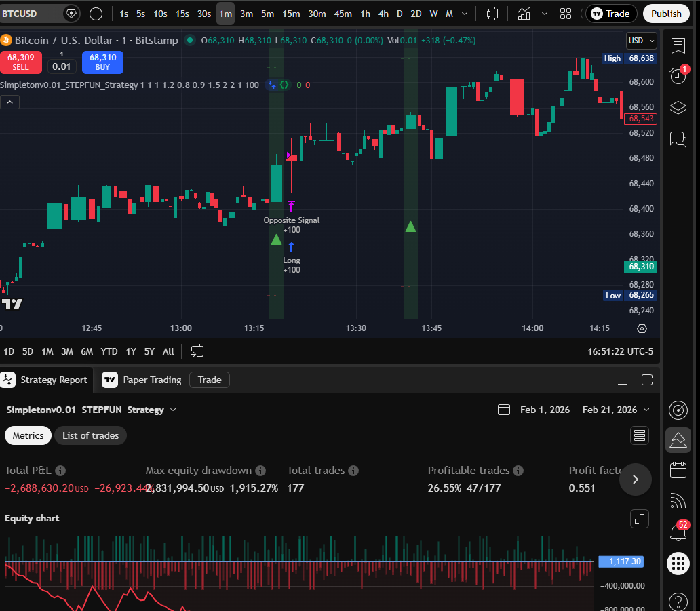Open notifications bell showing 52 alerts
700x611 pixels.
tap(678, 532)
